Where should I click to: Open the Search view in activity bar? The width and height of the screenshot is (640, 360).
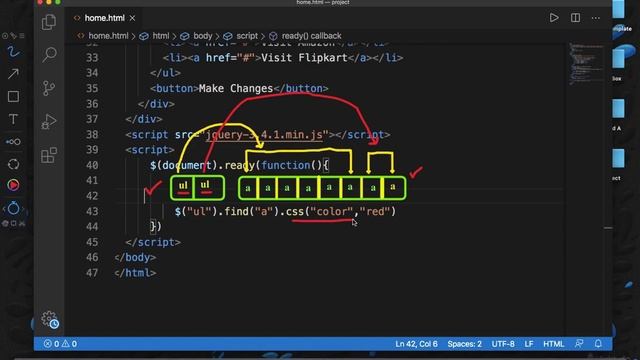tap(49, 54)
